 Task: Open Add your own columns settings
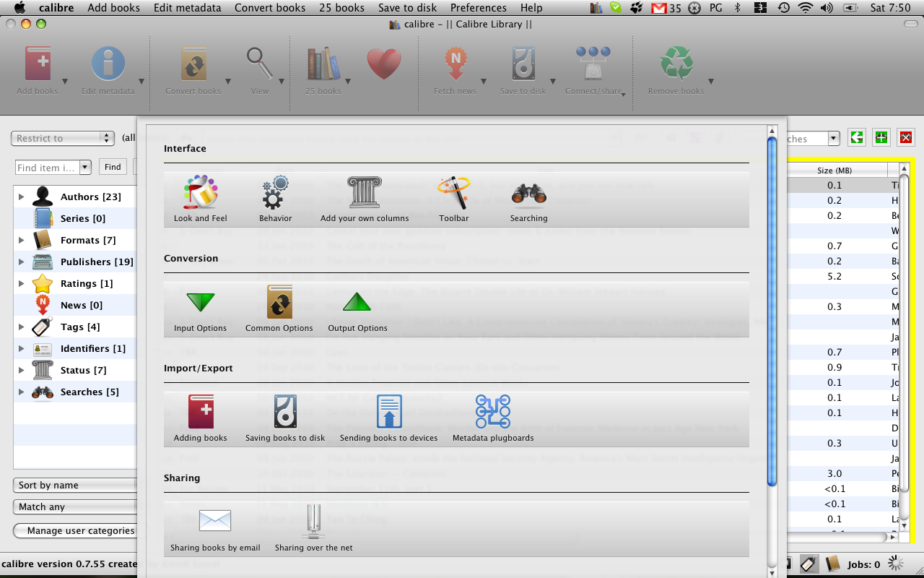(x=365, y=199)
